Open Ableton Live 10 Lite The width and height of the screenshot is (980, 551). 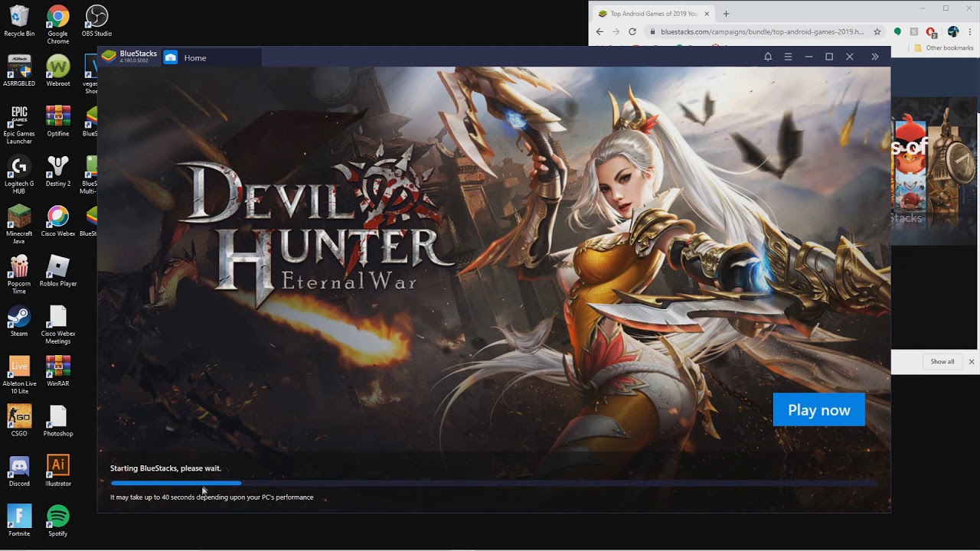(x=19, y=374)
